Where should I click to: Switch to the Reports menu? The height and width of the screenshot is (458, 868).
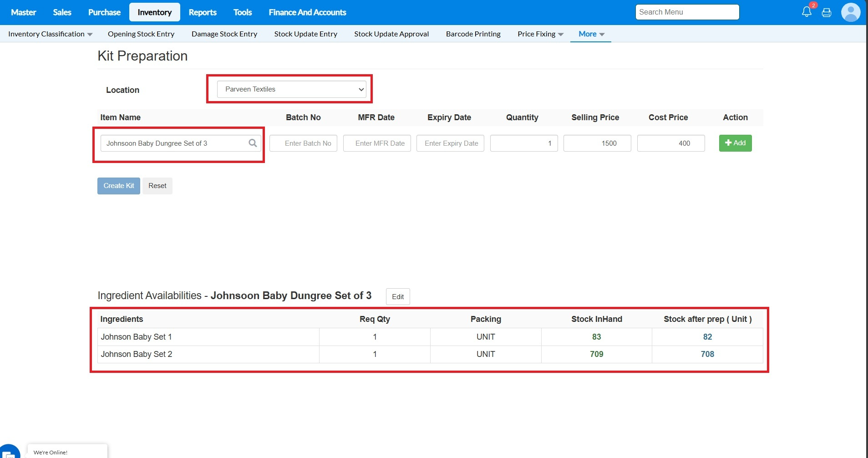(x=203, y=12)
